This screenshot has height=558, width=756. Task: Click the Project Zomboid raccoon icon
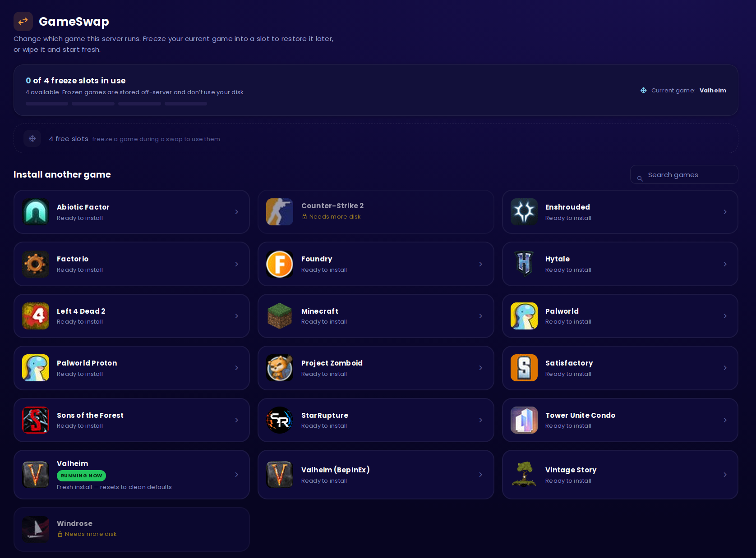pos(280,368)
